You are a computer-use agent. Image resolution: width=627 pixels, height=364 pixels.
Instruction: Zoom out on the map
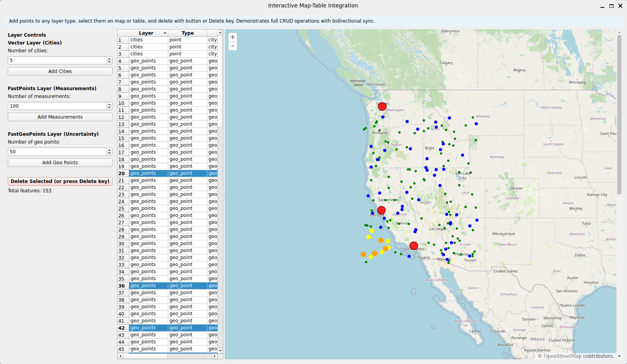coord(233,46)
